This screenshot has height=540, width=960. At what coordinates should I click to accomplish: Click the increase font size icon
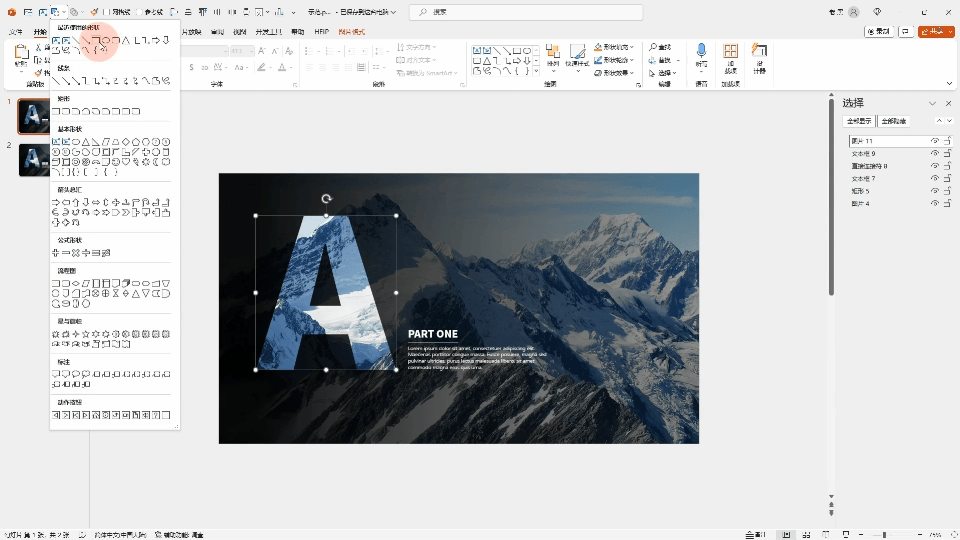click(262, 51)
